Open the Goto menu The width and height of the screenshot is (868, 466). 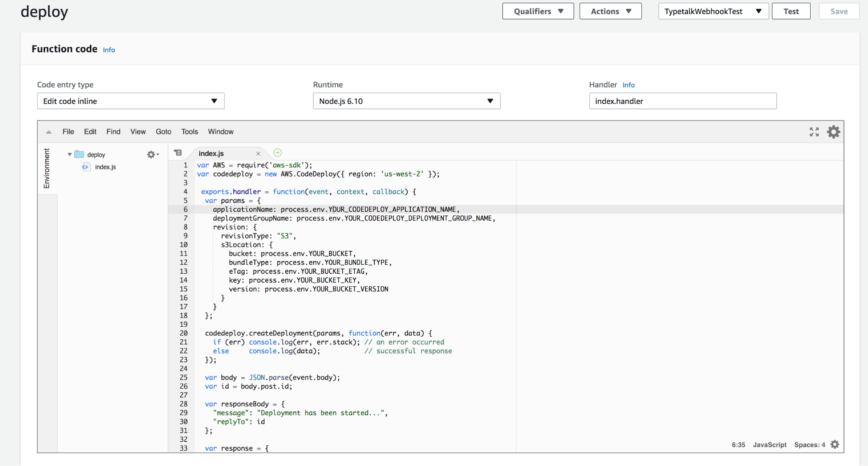(x=164, y=131)
